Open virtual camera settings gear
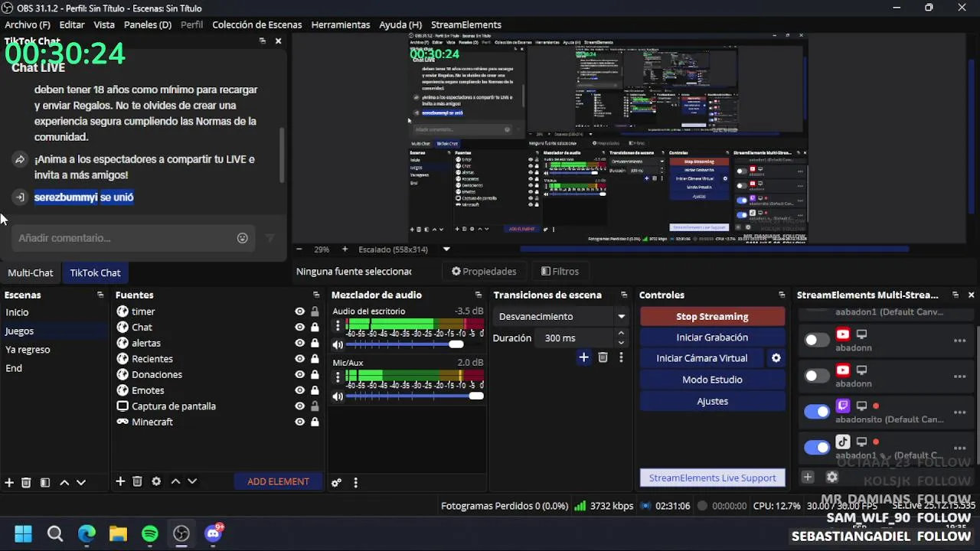The width and height of the screenshot is (980, 551). click(776, 358)
